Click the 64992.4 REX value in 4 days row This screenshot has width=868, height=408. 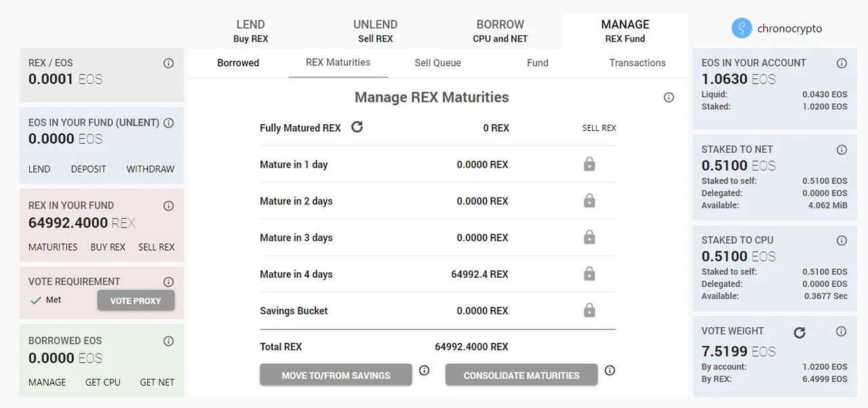click(x=479, y=274)
